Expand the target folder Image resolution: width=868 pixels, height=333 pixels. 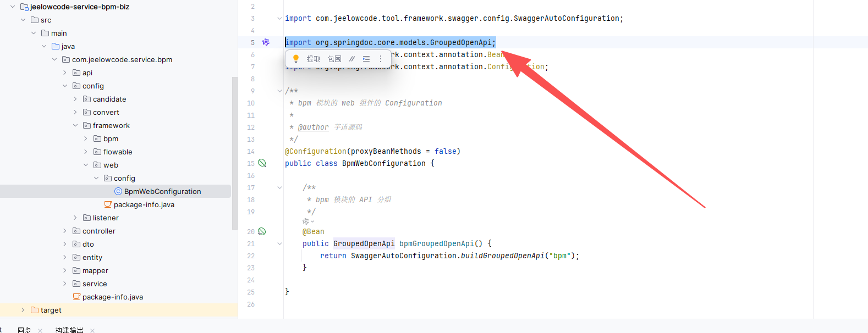[23, 310]
